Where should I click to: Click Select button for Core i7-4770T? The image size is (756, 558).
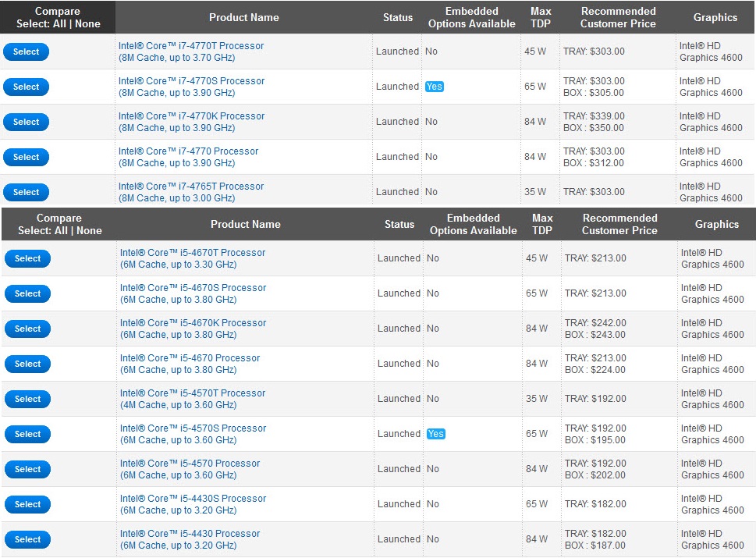pos(26,52)
